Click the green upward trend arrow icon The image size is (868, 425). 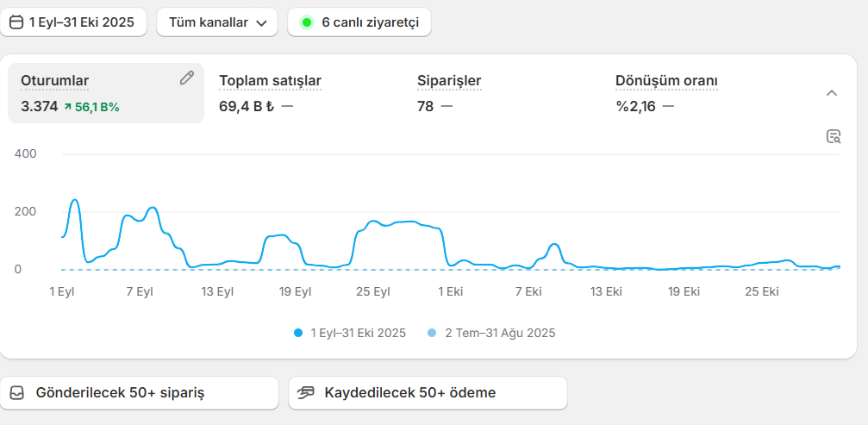tap(67, 108)
